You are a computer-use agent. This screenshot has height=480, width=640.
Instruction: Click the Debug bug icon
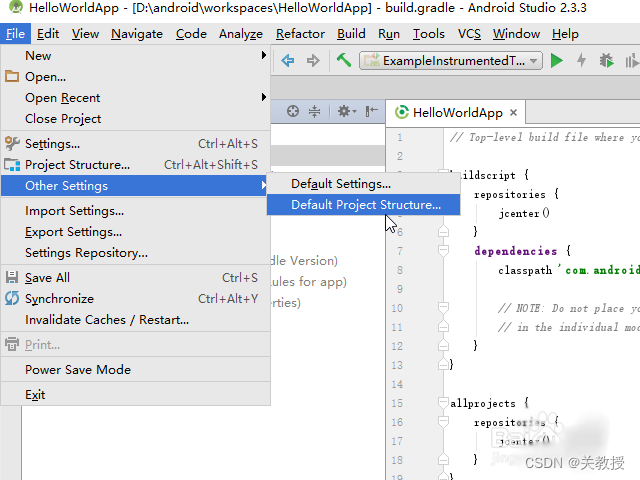(607, 61)
